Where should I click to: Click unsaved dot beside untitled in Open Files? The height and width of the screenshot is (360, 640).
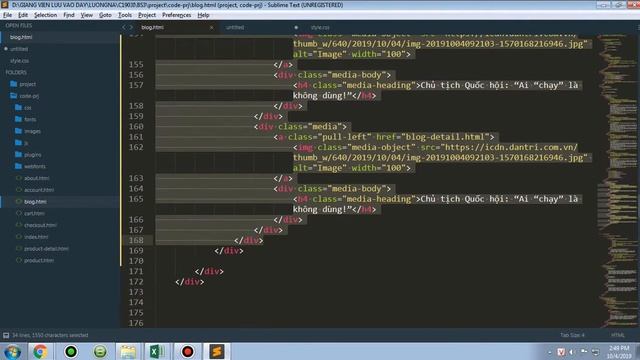pos(6,49)
